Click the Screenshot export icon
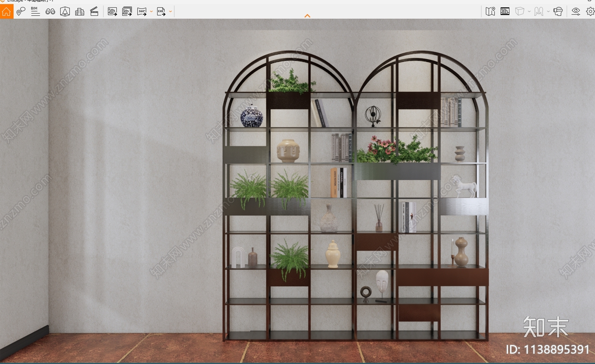Image resolution: width=595 pixels, height=364 pixels. (112, 12)
